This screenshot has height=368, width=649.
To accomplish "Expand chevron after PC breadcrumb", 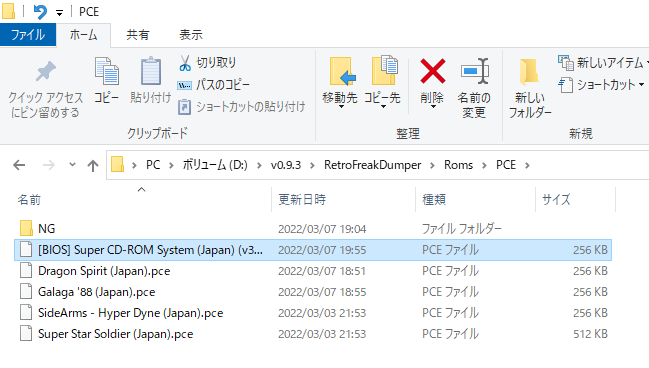I will [x=171, y=165].
